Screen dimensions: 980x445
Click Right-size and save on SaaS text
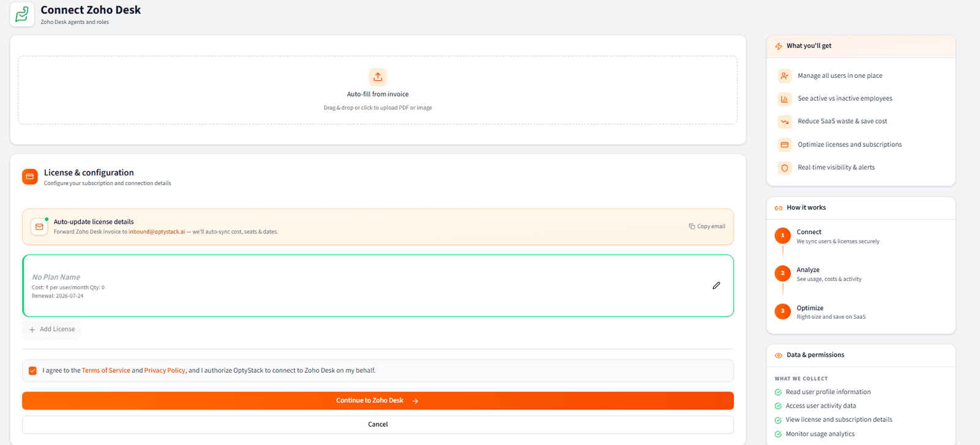831,317
